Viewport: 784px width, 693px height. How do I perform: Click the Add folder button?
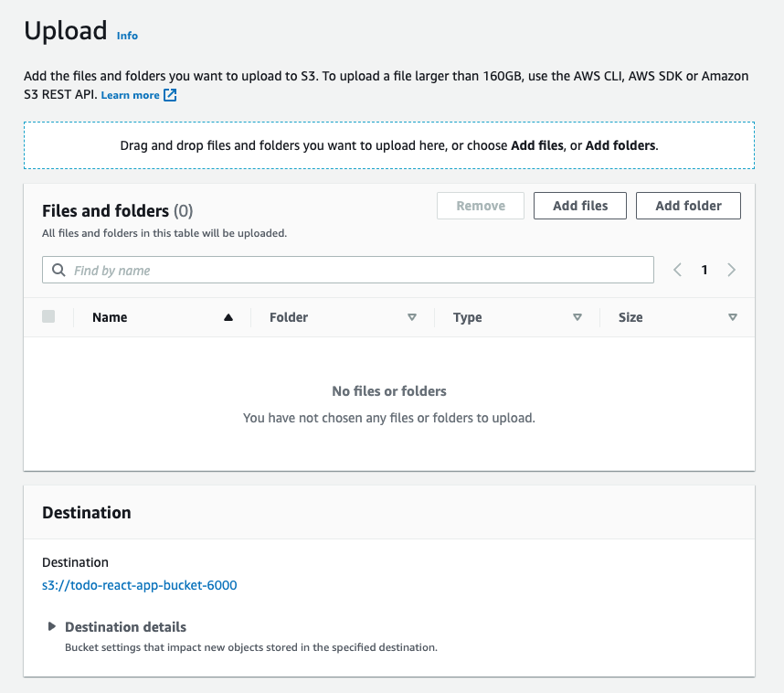[x=688, y=206]
